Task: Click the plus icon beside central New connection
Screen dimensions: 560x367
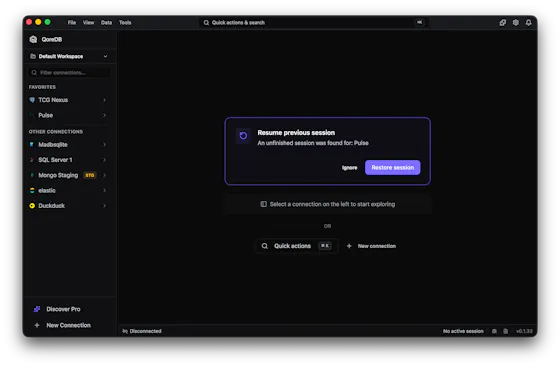Action: pyautogui.click(x=349, y=246)
